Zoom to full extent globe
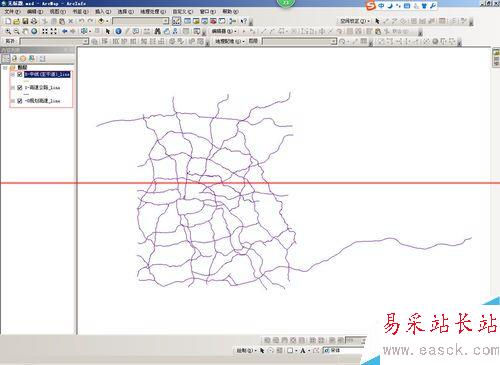The image size is (500, 365). coord(34,31)
